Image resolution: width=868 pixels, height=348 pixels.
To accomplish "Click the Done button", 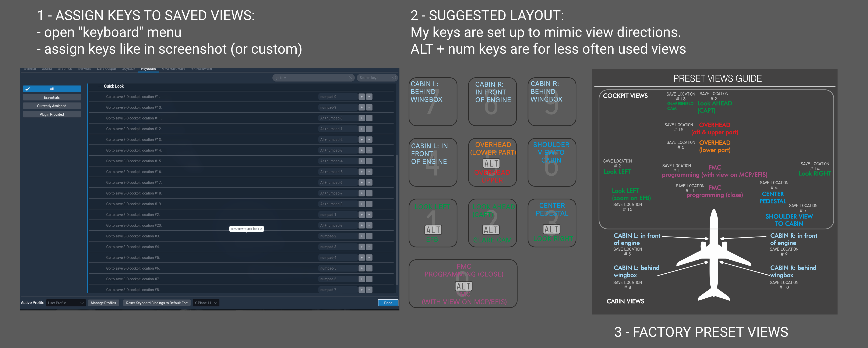I will tap(388, 303).
